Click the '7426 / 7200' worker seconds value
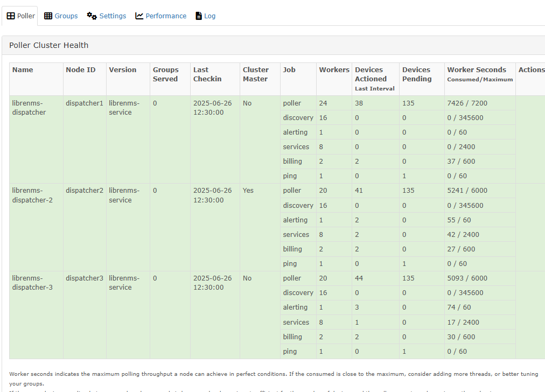Image resolution: width=545 pixels, height=392 pixels. [x=467, y=103]
